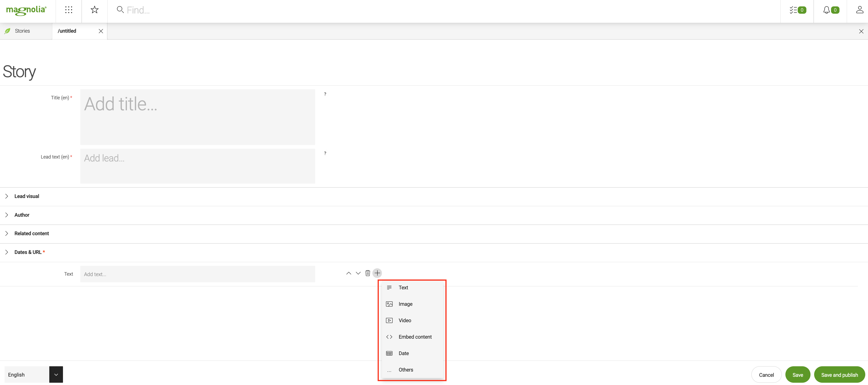
Task: Delete the text block
Action: click(368, 273)
